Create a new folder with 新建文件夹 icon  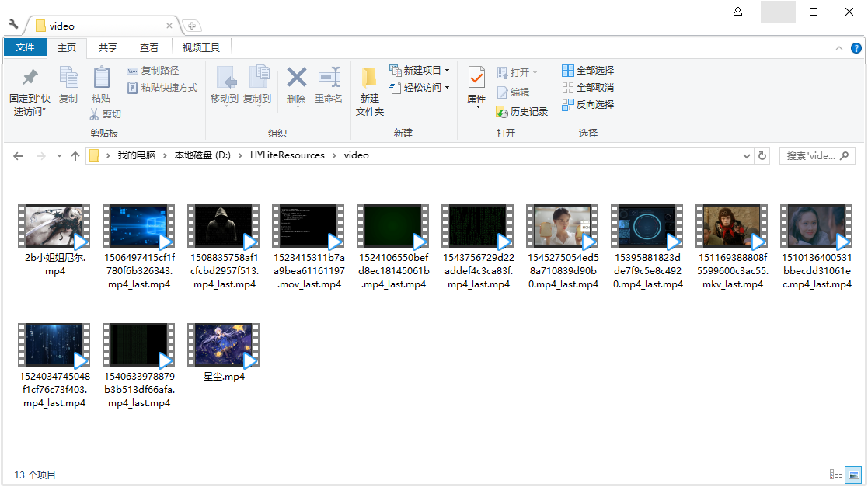pos(369,78)
